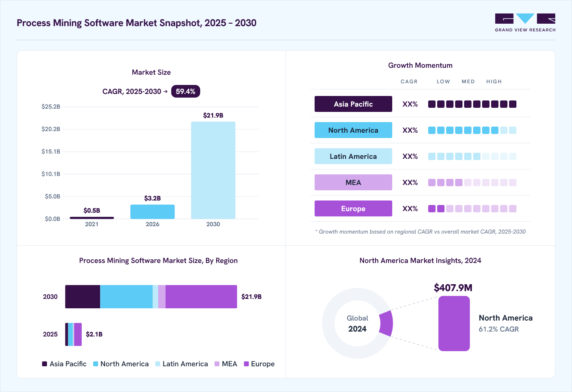
Task: Click the 2021 market size bar
Action: coord(92,218)
